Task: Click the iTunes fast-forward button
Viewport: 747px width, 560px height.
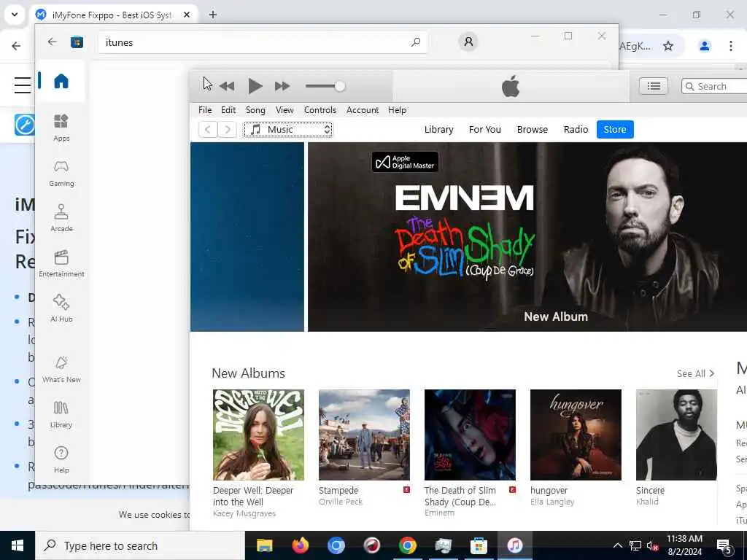Action: [x=282, y=86]
